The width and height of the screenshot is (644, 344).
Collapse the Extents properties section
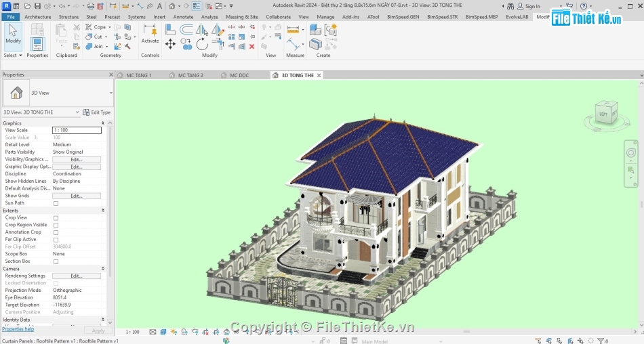(102, 211)
